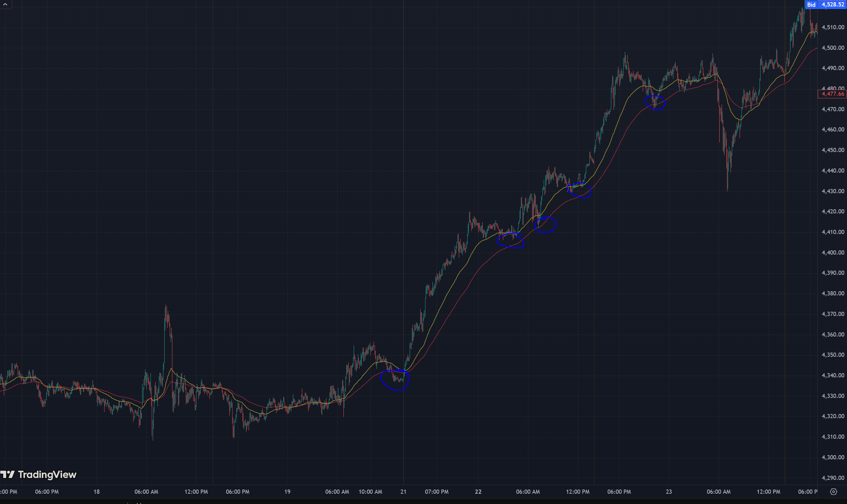This screenshot has height=504, width=847.
Task: Click the '07:00 PM' time axis label
Action: click(437, 492)
